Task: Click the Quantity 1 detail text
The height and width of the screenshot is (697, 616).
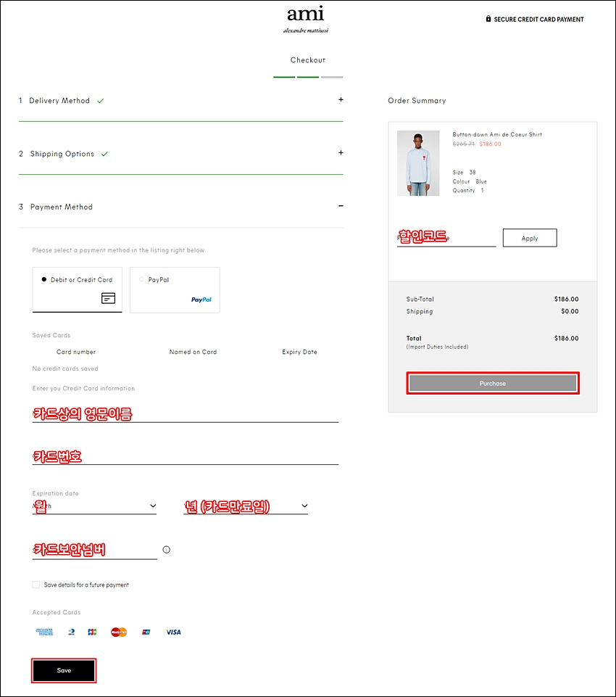Action: coord(468,190)
